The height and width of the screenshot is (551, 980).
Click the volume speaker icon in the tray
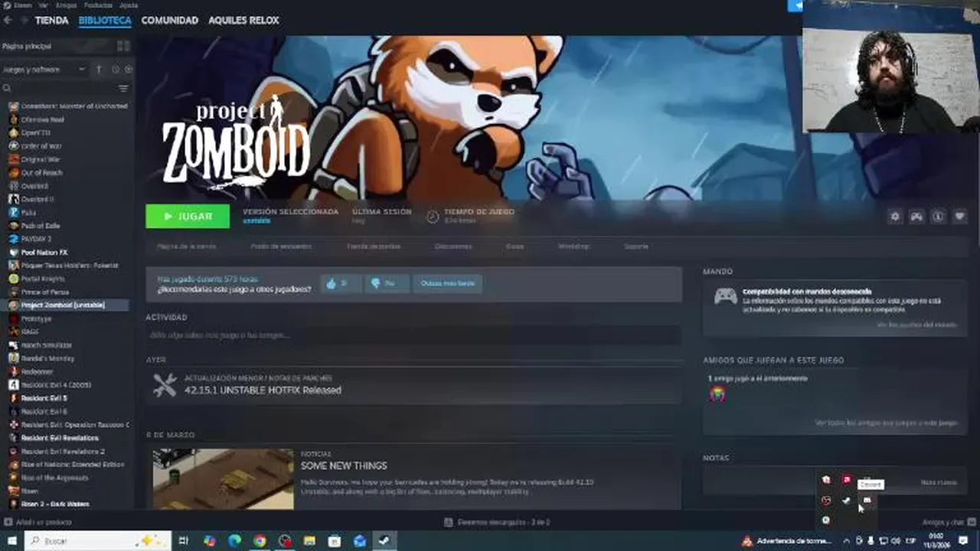click(x=897, y=541)
